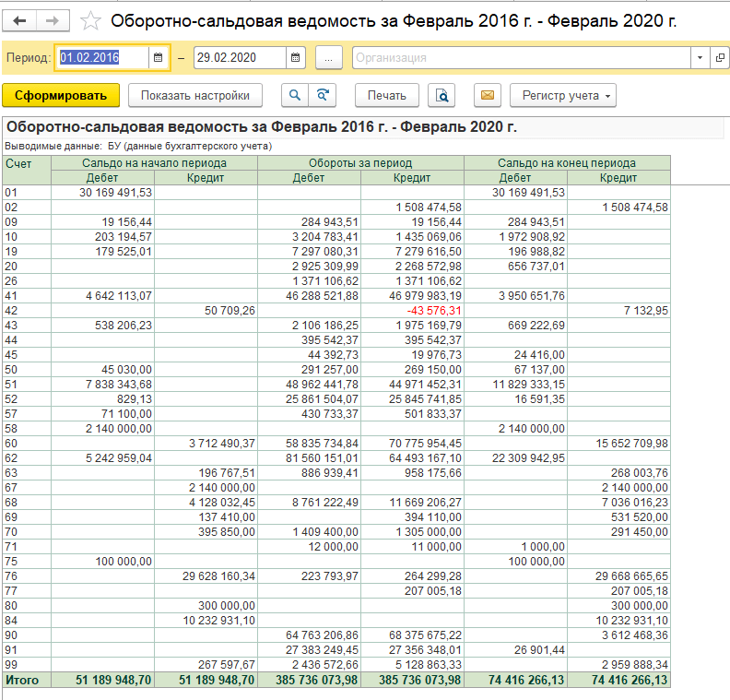Open the period selection ellipsis button
The height and width of the screenshot is (700, 730).
point(329,58)
